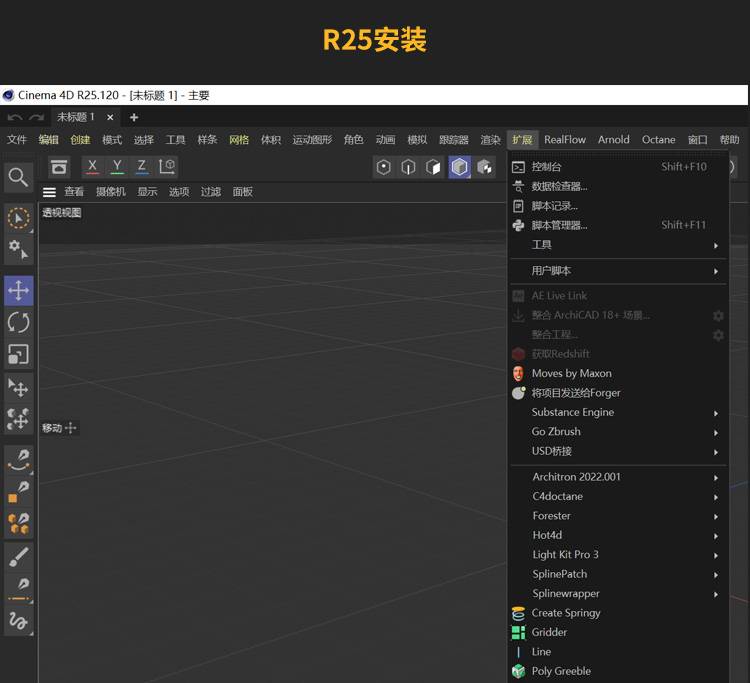Open the 显示 viewport menu
This screenshot has width=750, height=683.
(147, 192)
